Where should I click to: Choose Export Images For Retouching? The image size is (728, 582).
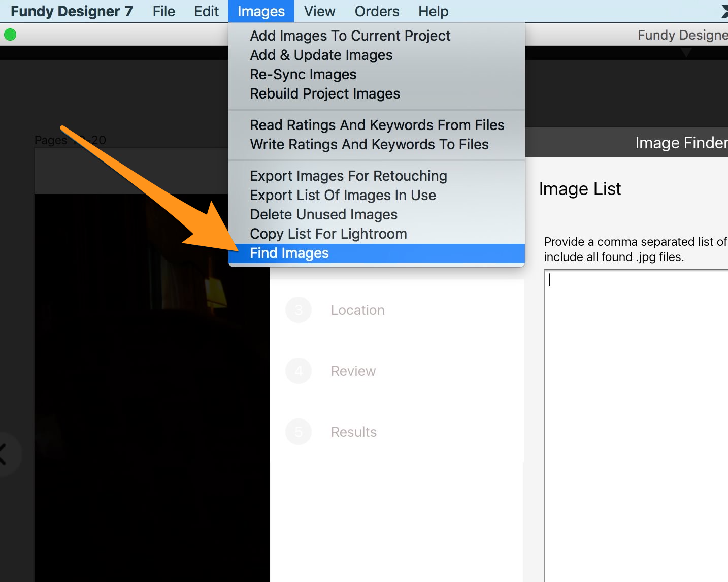(x=377, y=176)
